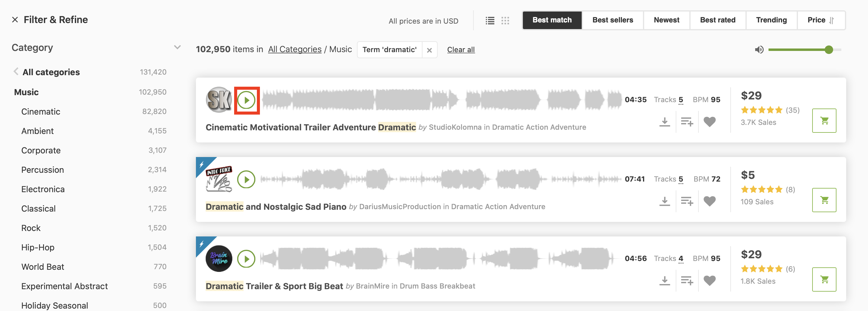The height and width of the screenshot is (311, 868).
Task: Sort results by Price
Action: (820, 20)
